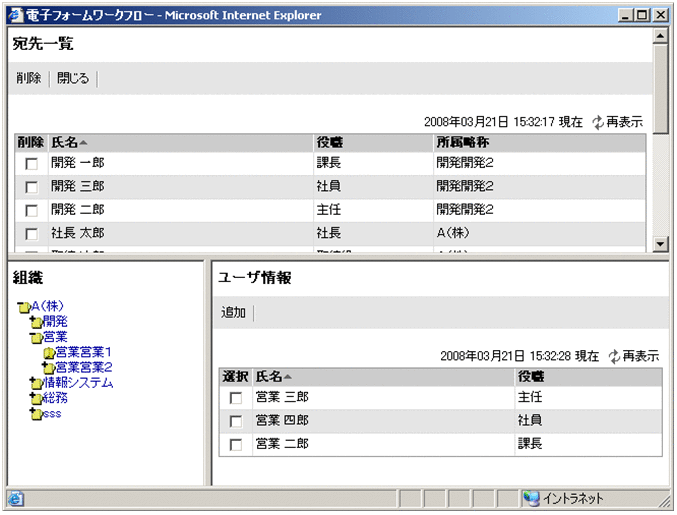677x515 pixels.
Task: Select the checkbox for 営業 二郎
Action: 236,445
